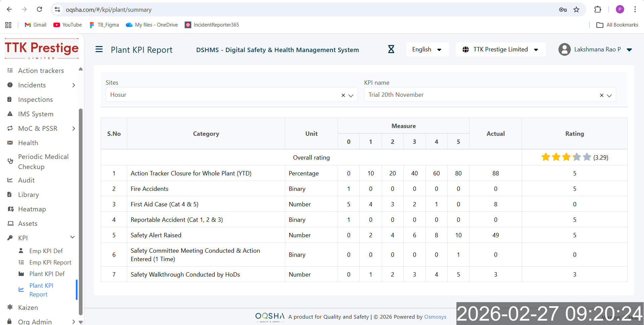Collapse the KPI sidebar section
Image resolution: width=644 pixels, height=325 pixels.
pos(72,237)
